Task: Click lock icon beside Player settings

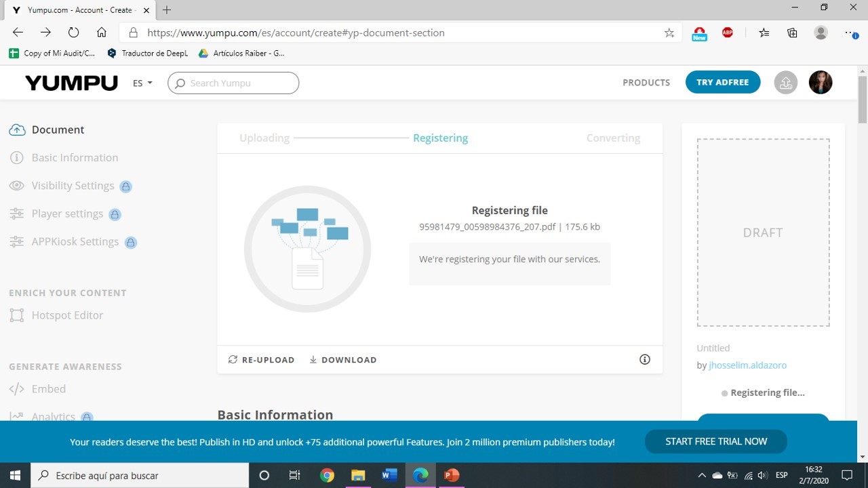Action: tap(115, 214)
